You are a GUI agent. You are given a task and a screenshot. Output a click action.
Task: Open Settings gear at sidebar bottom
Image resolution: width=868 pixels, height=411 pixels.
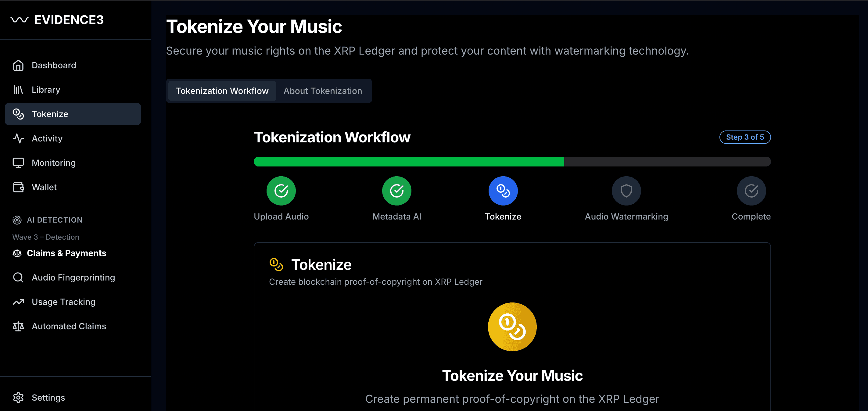(18, 398)
